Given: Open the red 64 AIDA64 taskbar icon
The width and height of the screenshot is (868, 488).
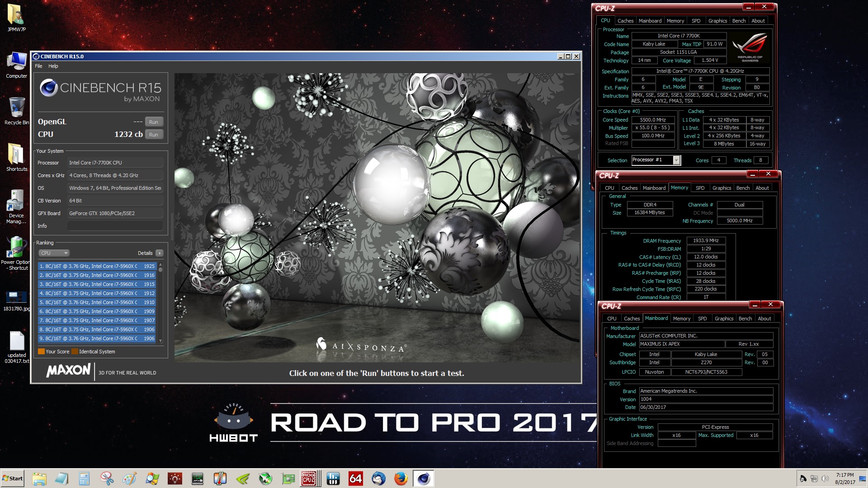Looking at the screenshot, I should pos(356,479).
